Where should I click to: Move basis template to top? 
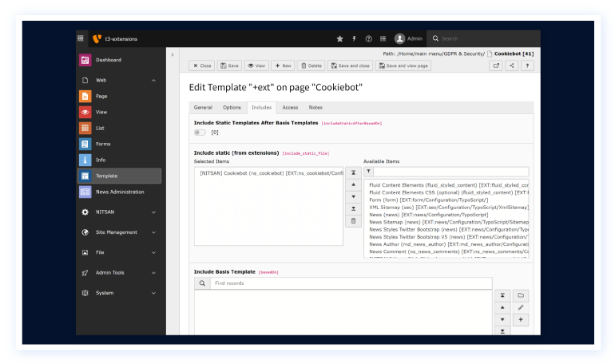click(502, 295)
